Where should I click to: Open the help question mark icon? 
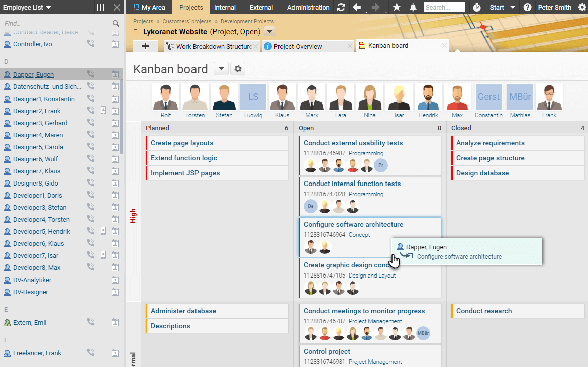point(527,7)
